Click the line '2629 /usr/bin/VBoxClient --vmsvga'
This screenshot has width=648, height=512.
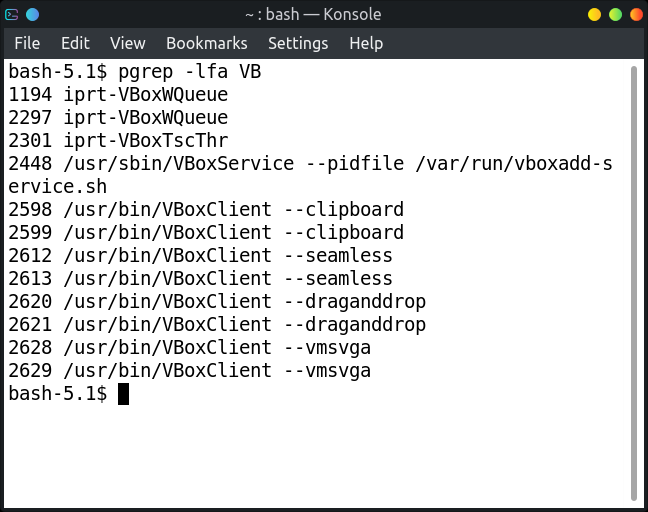click(x=190, y=371)
